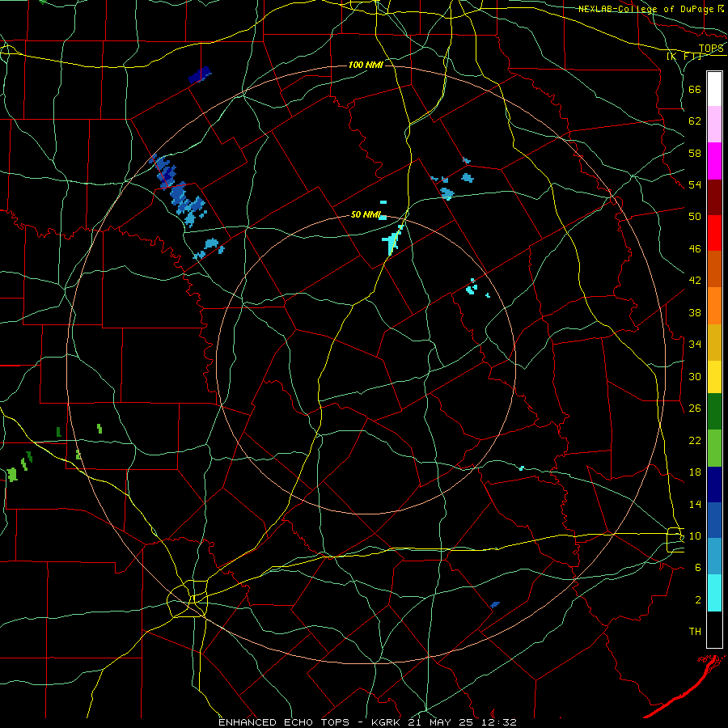Viewport: 728px width, 728px height.
Task: Click the "TOPS" legend title
Action: pyautogui.click(x=711, y=49)
